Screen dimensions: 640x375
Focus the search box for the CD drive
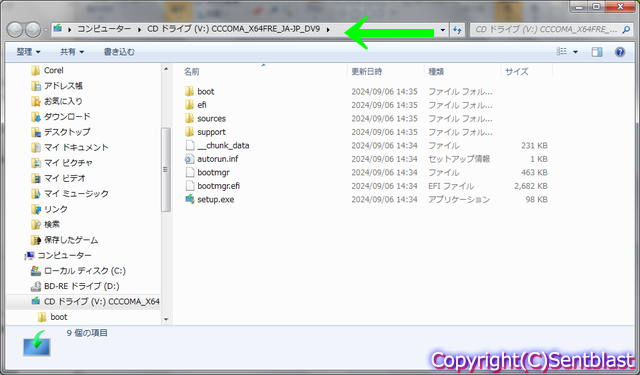point(546,29)
